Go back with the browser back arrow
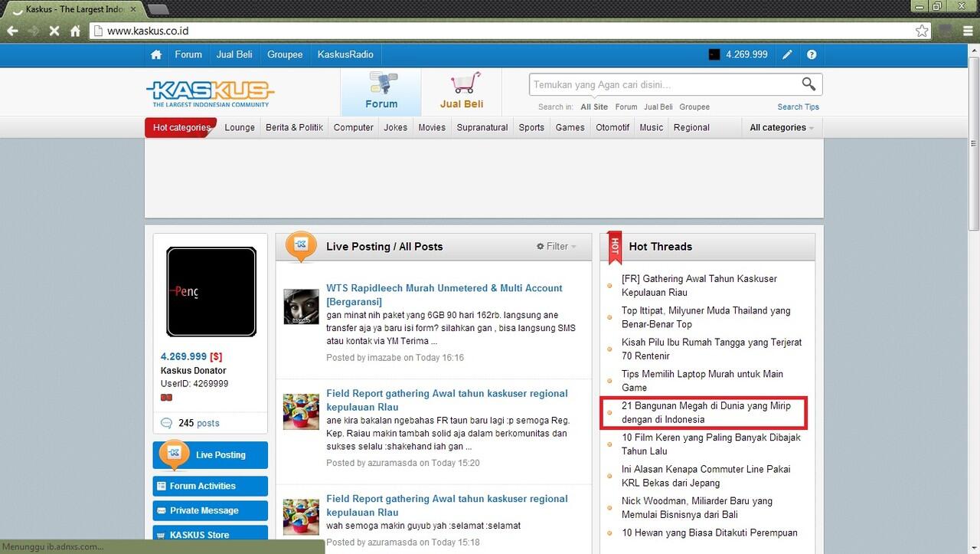Viewport: 980px width, 554px height. pos(12,31)
